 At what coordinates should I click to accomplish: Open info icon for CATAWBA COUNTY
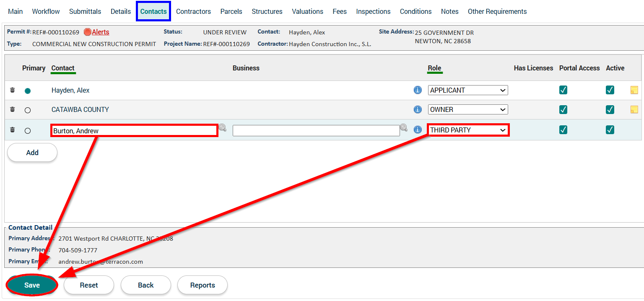418,109
